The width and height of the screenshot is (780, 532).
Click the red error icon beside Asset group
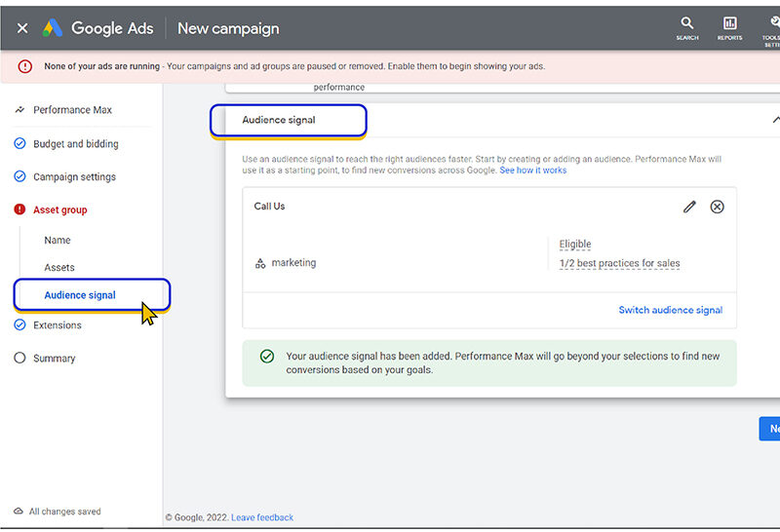19,209
